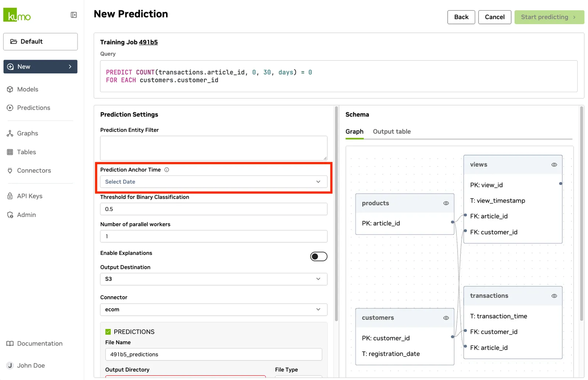Collapse the sidebar panel icon
Screen dimensions: 588x380
tap(74, 15)
